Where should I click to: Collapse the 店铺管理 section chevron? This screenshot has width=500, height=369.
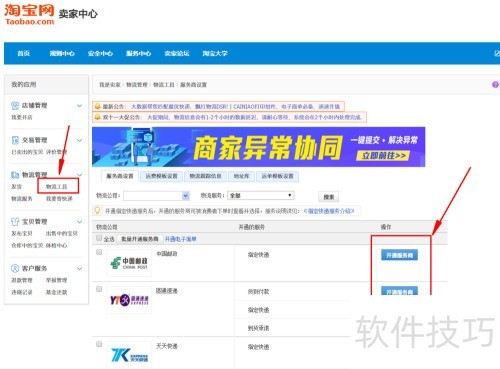coord(79,106)
